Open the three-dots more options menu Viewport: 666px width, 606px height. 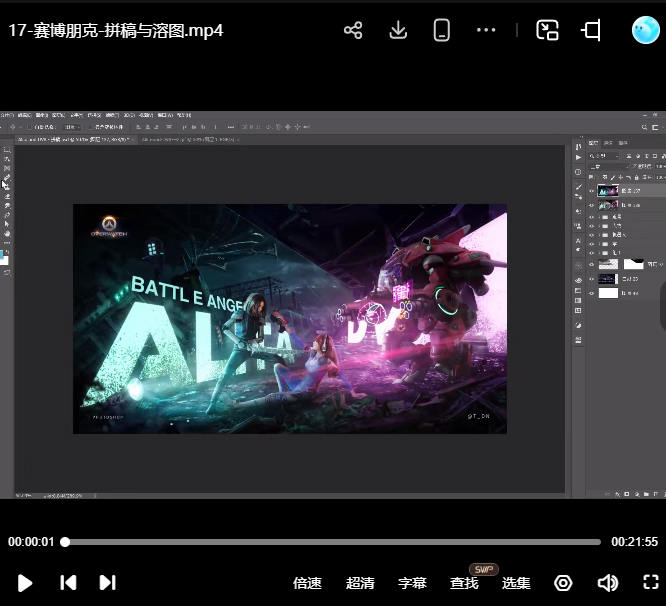coord(486,30)
